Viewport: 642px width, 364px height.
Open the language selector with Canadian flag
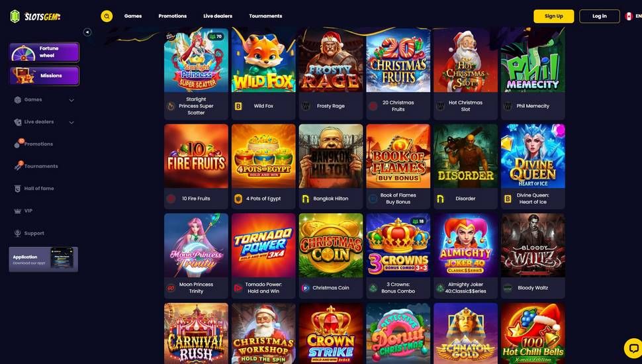[633, 17]
